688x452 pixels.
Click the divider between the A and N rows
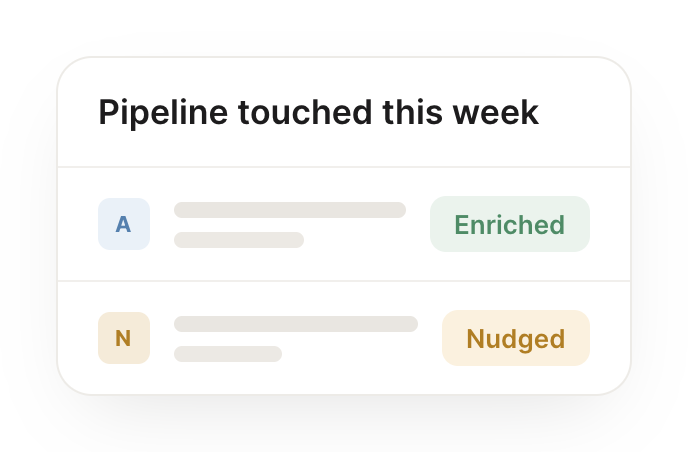click(344, 280)
